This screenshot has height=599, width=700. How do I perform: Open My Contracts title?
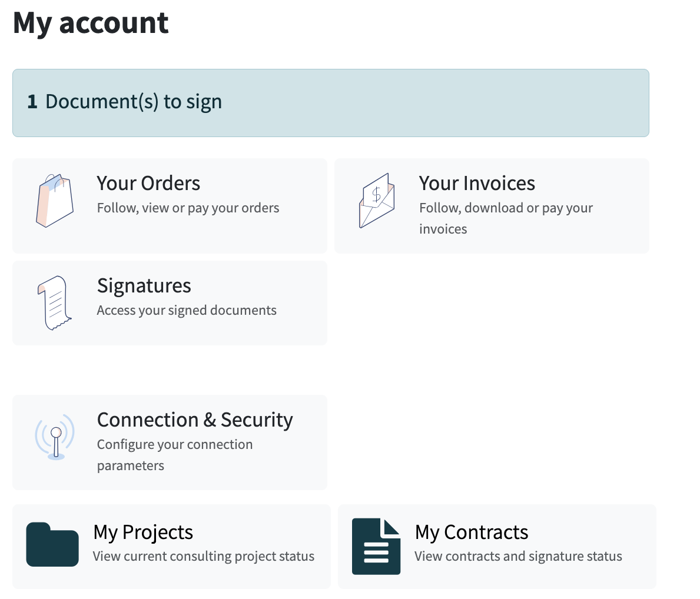click(x=472, y=533)
